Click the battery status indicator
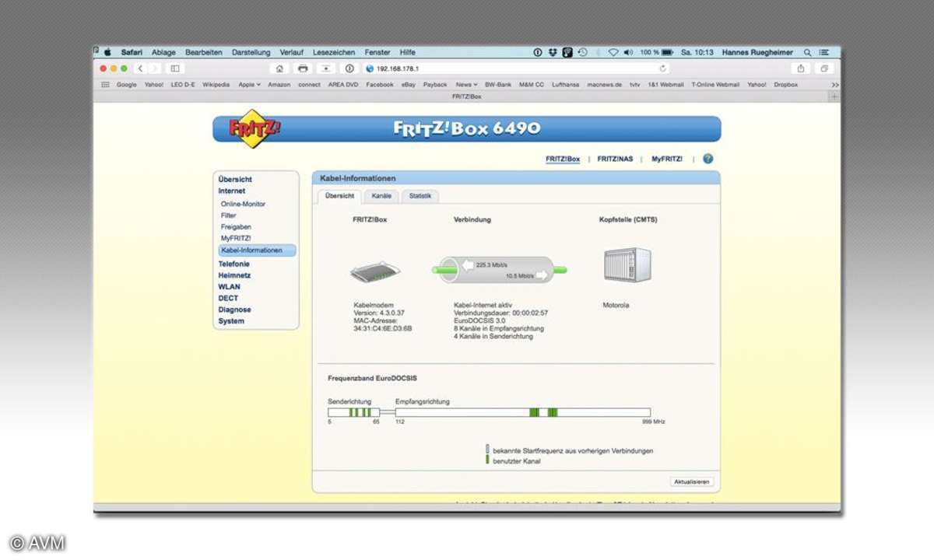This screenshot has width=934, height=560. click(x=667, y=52)
